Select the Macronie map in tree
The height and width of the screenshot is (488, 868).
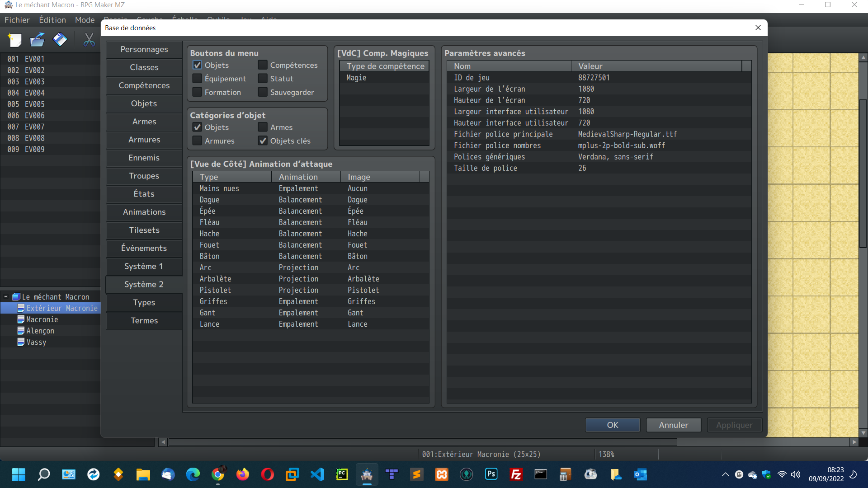coord(42,319)
